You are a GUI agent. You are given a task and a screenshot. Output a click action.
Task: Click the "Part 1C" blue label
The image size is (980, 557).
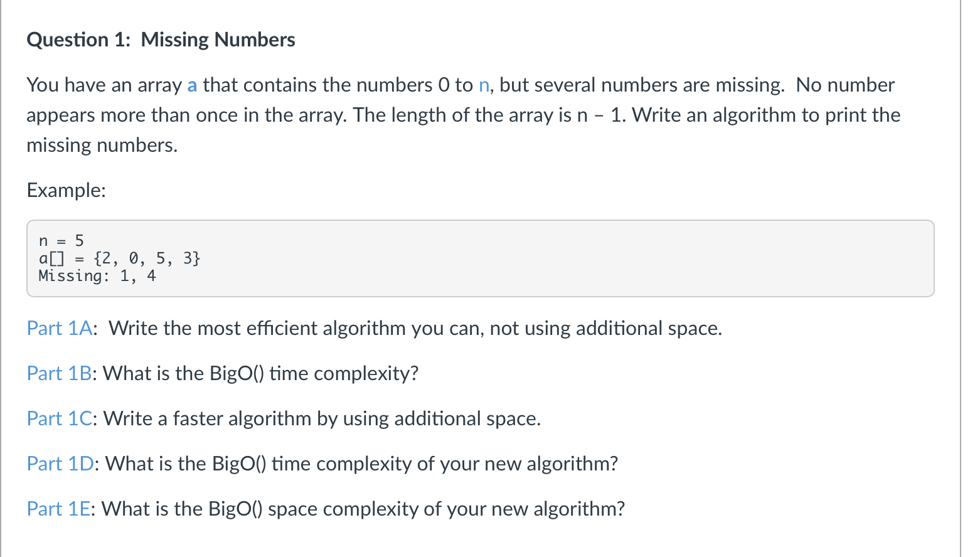(60, 418)
